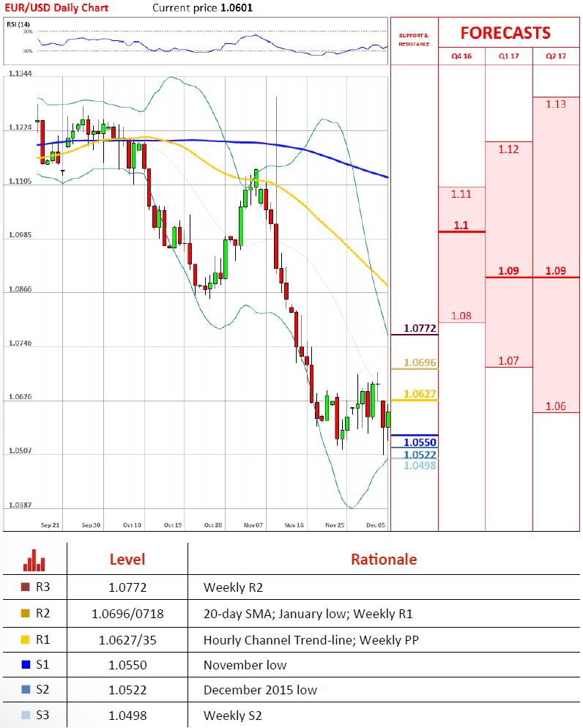
Task: Click the Dec 05 date label
Action: click(x=376, y=525)
